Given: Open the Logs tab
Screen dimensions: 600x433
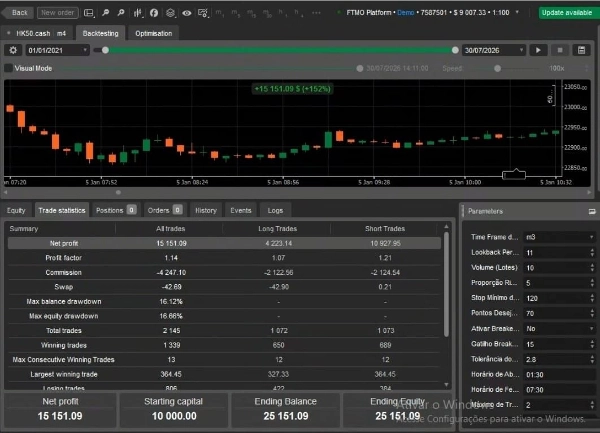Looking at the screenshot, I should [x=275, y=210].
